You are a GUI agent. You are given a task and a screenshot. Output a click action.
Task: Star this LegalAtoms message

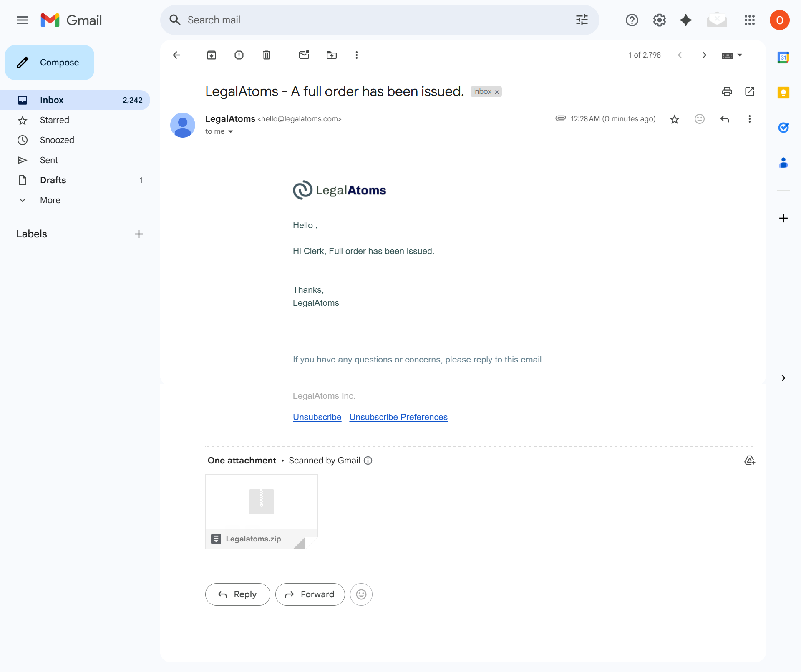pyautogui.click(x=674, y=119)
